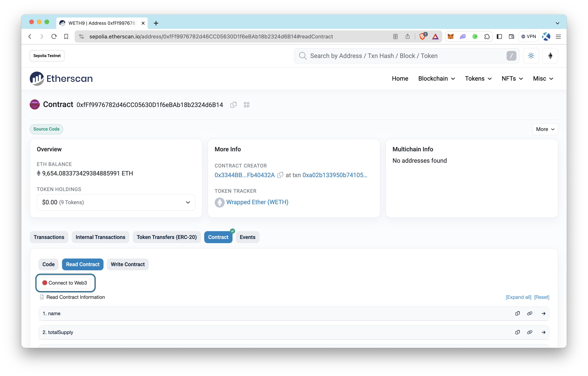
Task: Open the Code sub-tab
Action: 48,264
